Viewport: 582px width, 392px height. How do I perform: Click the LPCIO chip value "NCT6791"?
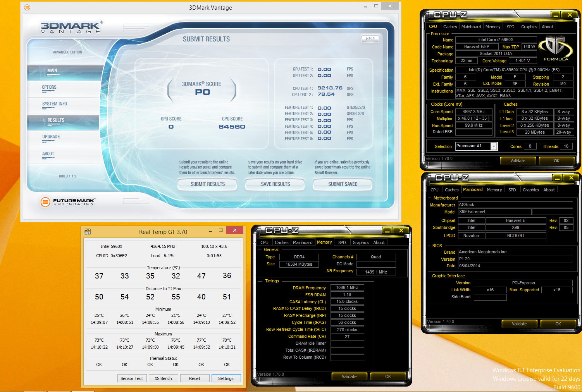tap(515, 236)
